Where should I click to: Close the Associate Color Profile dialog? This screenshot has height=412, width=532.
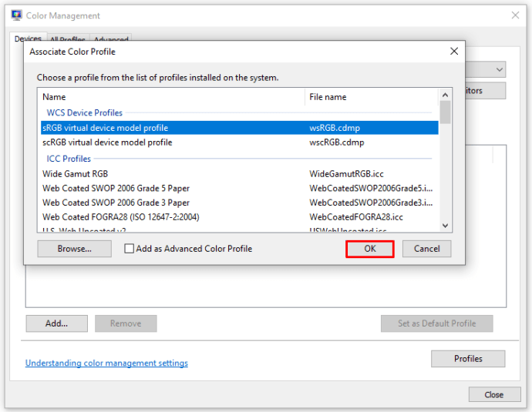[453, 52]
